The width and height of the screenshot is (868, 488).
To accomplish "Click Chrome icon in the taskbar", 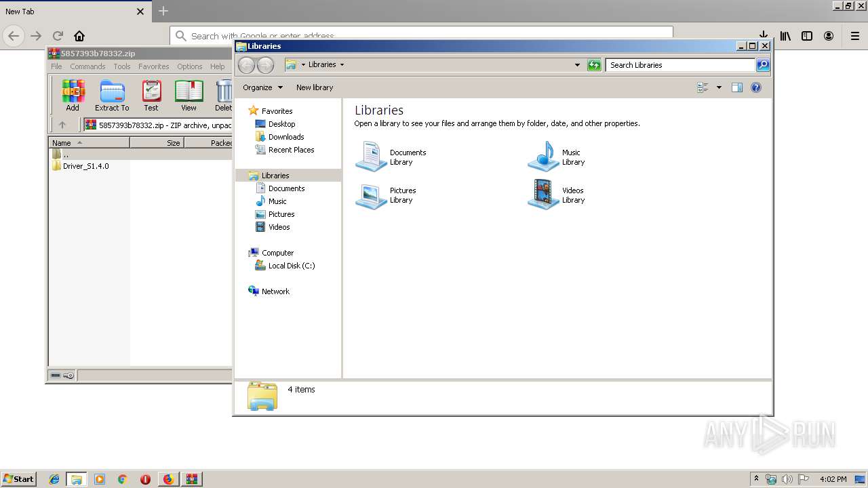I will 122,479.
